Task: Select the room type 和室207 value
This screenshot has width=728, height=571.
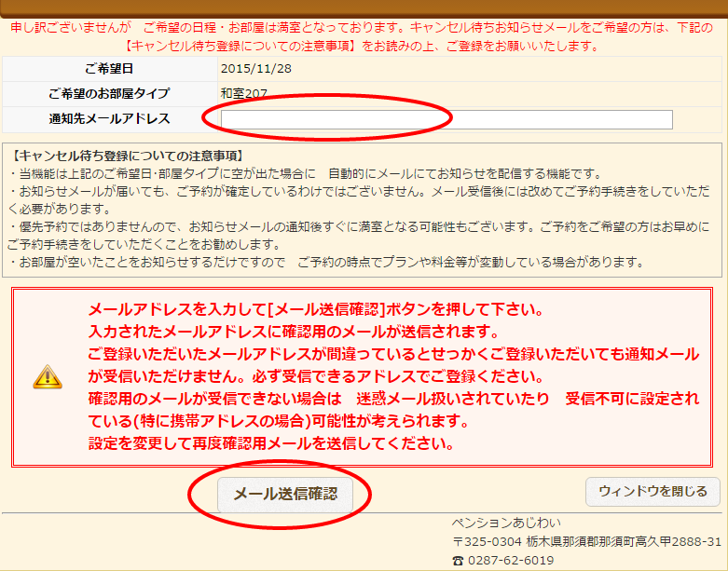Action: (x=243, y=94)
